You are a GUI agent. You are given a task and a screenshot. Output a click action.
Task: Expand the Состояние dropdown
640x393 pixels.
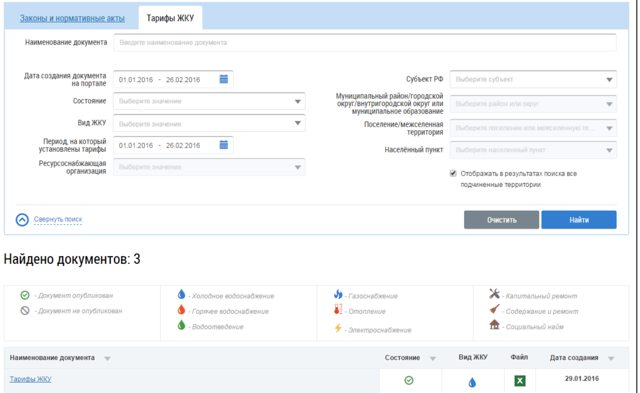pos(209,101)
